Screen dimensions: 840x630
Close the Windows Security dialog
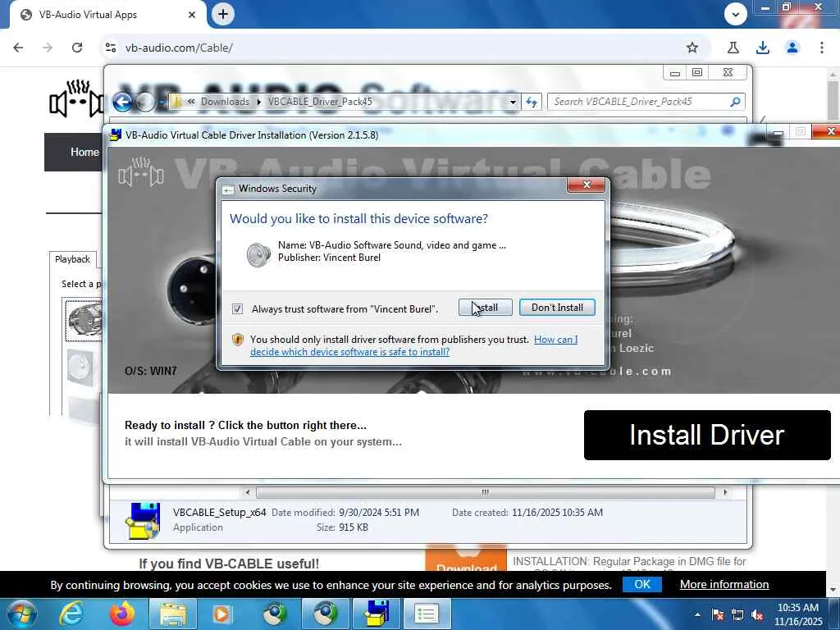coord(586,185)
